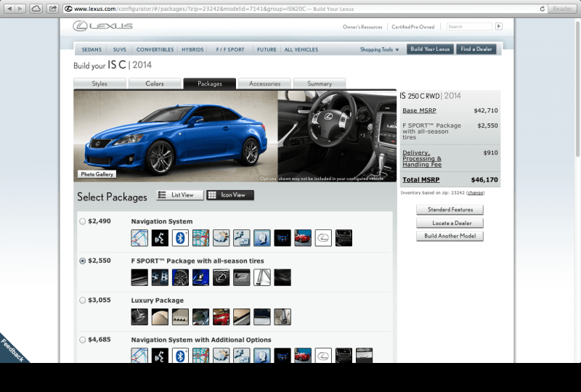
Task: Open ALL VEHICLES menu item
Action: [301, 49]
